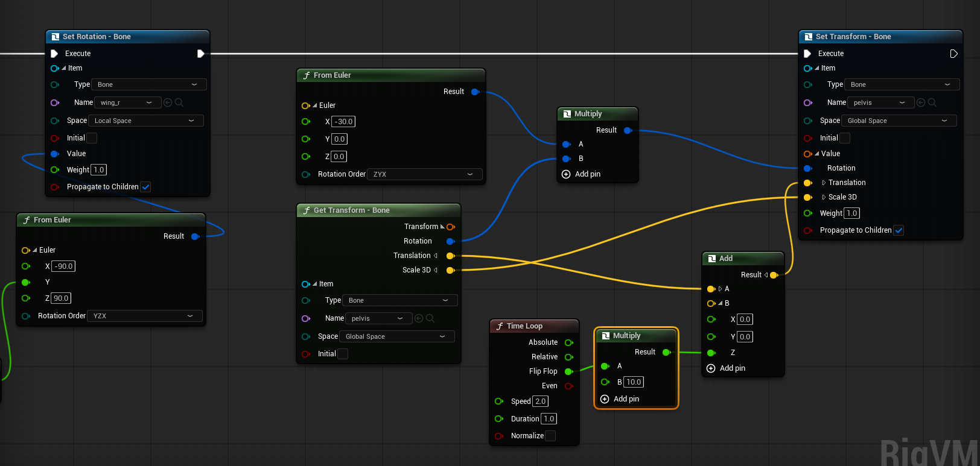Toggle Propagate to Children on Set Rotation - Bone
Screen dimensions: 980x466
click(145, 187)
